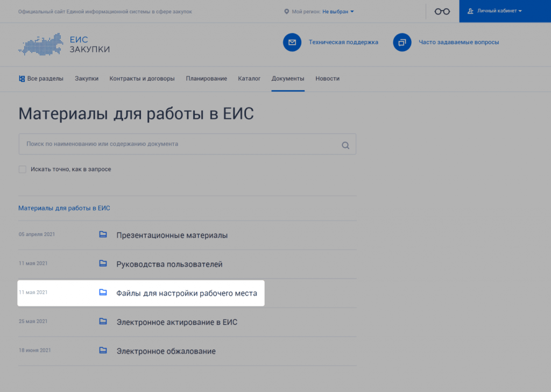This screenshot has height=392, width=551.
Task: Click the envelope icon for technical support
Action: tap(292, 42)
